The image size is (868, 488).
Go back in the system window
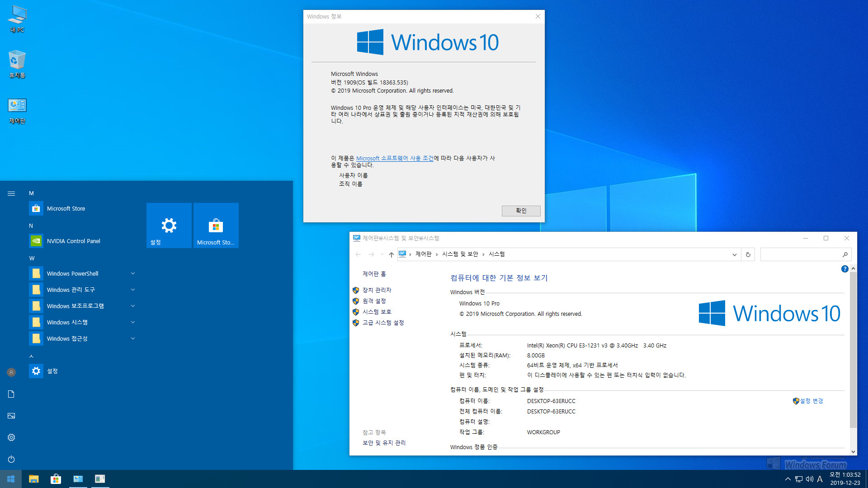358,254
